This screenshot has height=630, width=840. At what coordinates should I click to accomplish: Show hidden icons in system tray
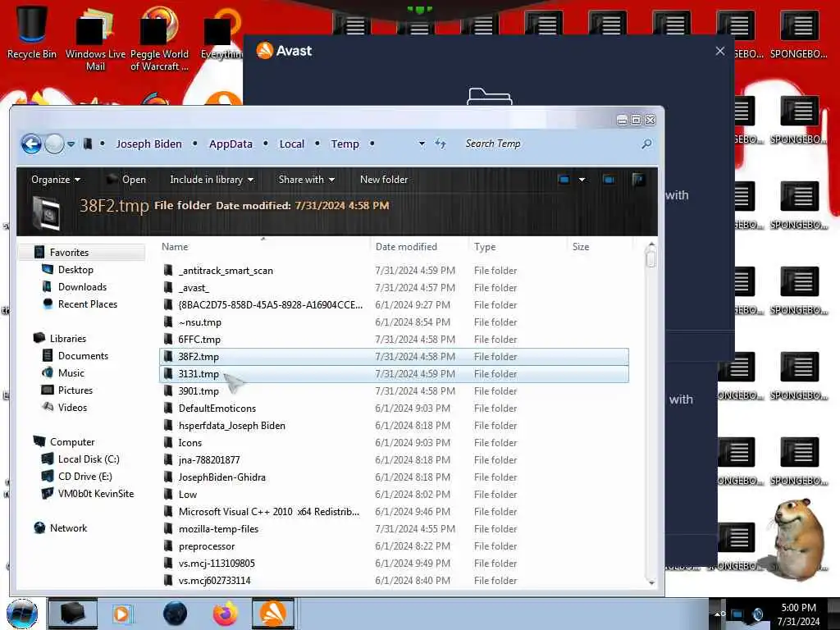pos(719,614)
